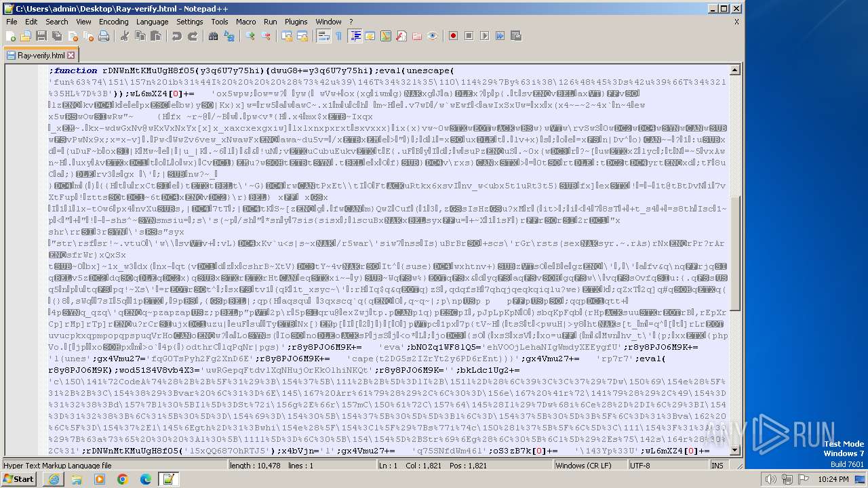Image resolution: width=868 pixels, height=488 pixels.
Task: Open a file using the Open toolbar icon
Action: pos(26,36)
